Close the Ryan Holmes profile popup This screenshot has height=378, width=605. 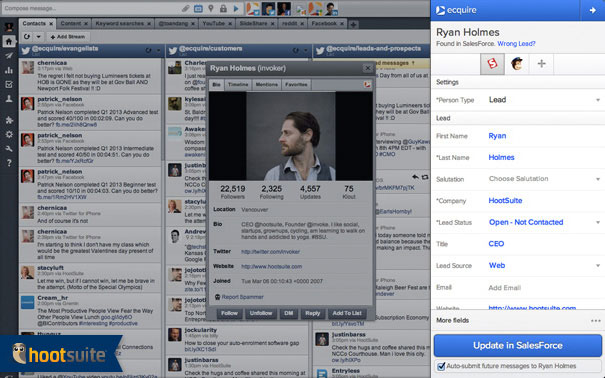[368, 68]
